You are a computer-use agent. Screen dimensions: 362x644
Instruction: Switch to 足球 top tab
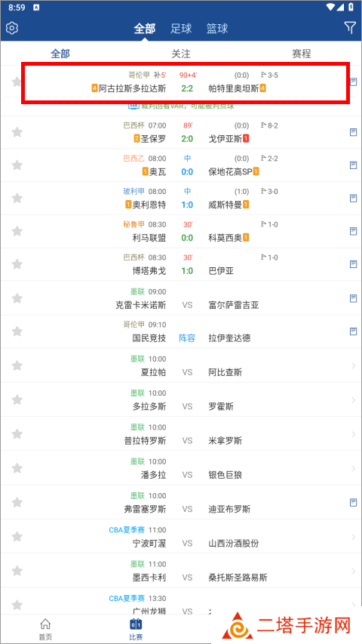click(181, 29)
